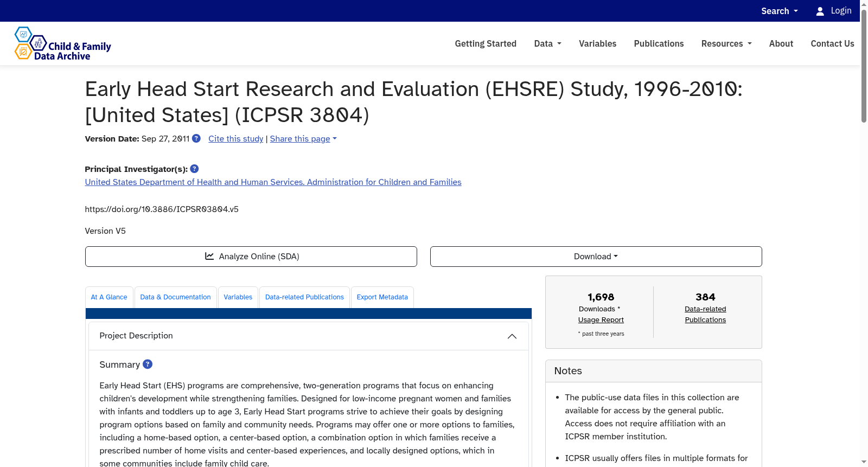Viewport: 868px width, 467px height.
Task: Open the Search dropdown in top bar
Action: pyautogui.click(x=780, y=11)
